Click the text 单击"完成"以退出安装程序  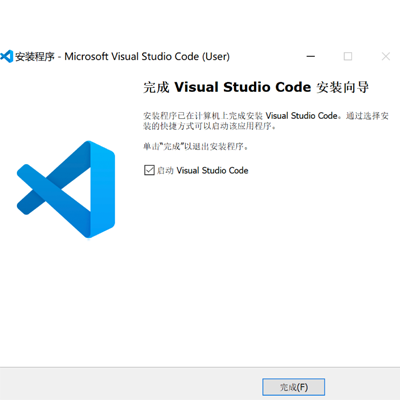tap(196, 146)
